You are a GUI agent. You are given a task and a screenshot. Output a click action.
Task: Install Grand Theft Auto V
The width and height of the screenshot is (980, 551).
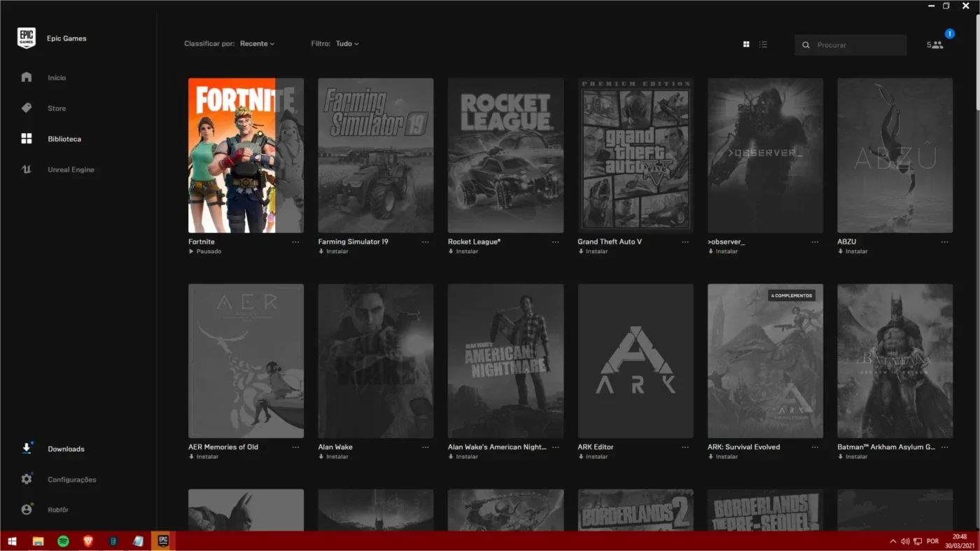(x=593, y=251)
